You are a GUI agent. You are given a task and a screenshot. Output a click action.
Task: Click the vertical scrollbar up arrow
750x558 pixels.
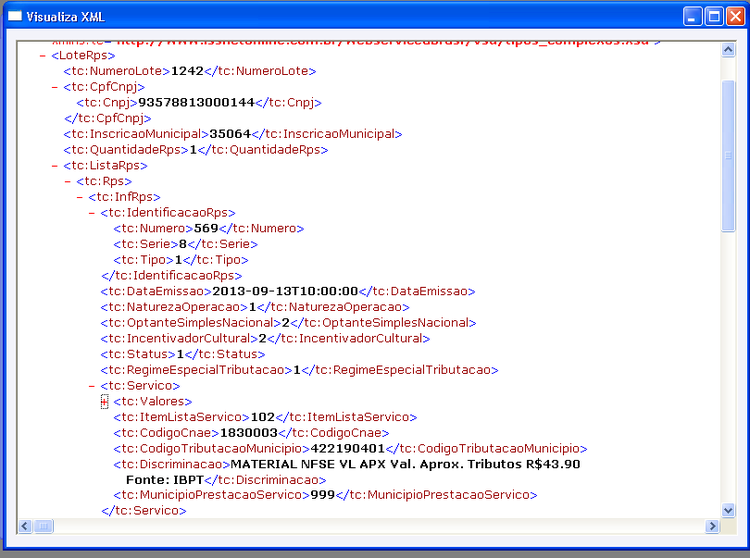(x=728, y=50)
